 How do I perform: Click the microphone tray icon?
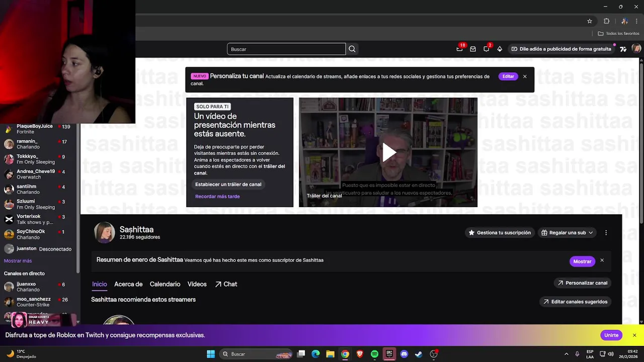577,354
